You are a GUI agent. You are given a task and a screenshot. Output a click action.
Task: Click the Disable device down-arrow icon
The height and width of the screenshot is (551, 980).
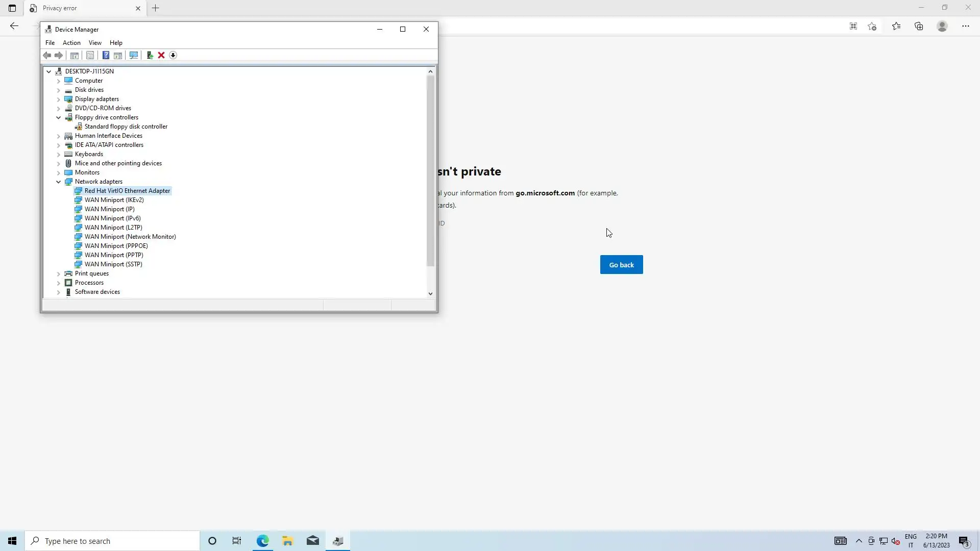(173, 55)
